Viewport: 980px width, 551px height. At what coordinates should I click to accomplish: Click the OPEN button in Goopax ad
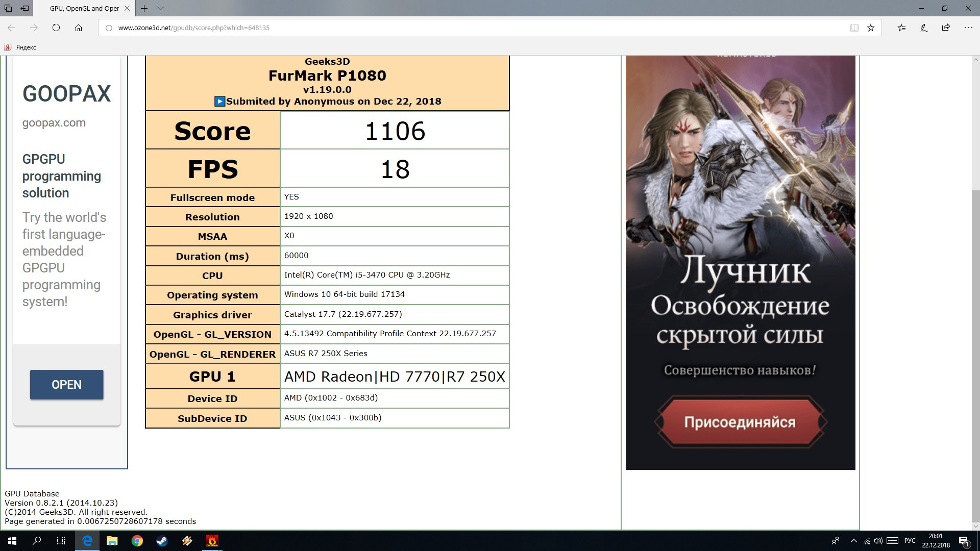66,385
